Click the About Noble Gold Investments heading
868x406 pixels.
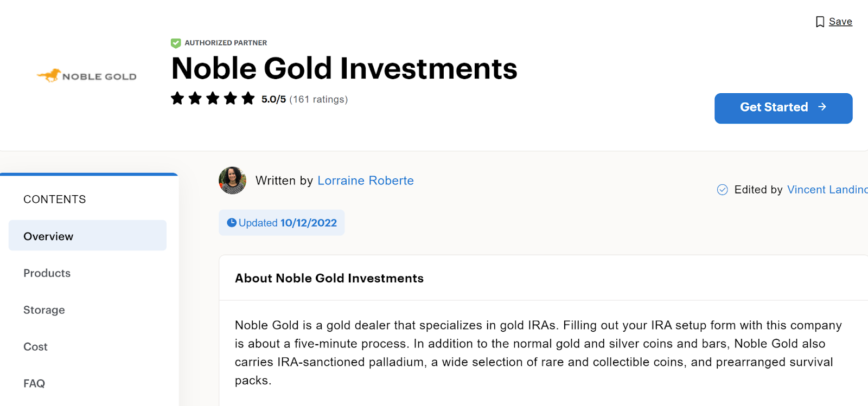(x=329, y=278)
